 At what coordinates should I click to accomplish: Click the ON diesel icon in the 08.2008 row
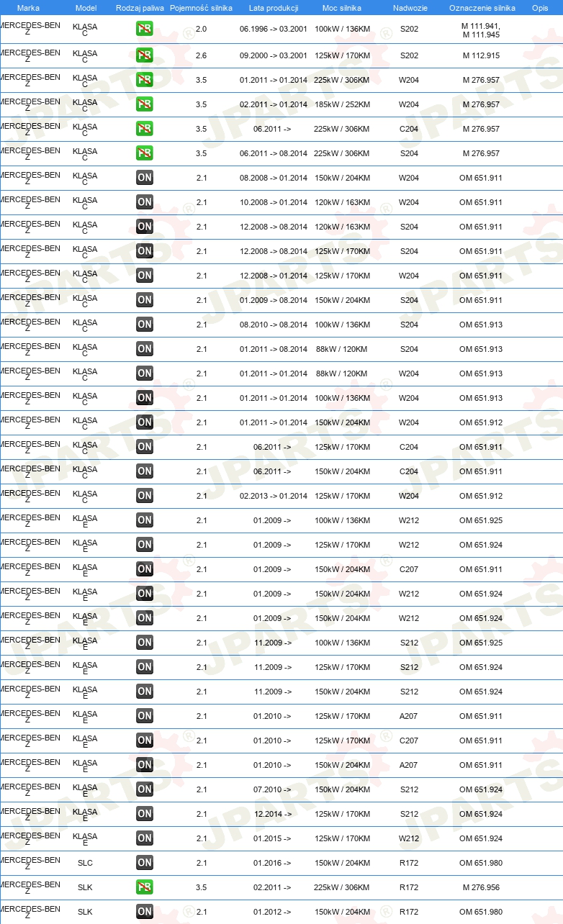(145, 178)
